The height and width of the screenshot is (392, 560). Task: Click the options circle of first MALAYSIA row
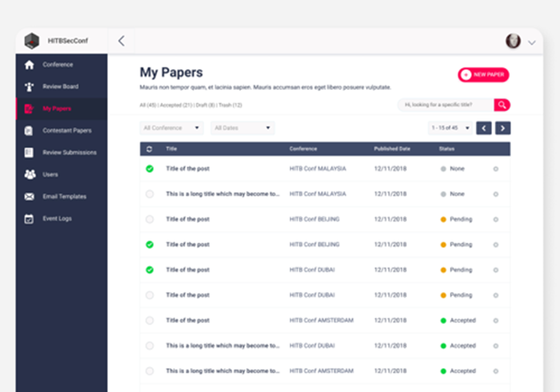(x=496, y=169)
